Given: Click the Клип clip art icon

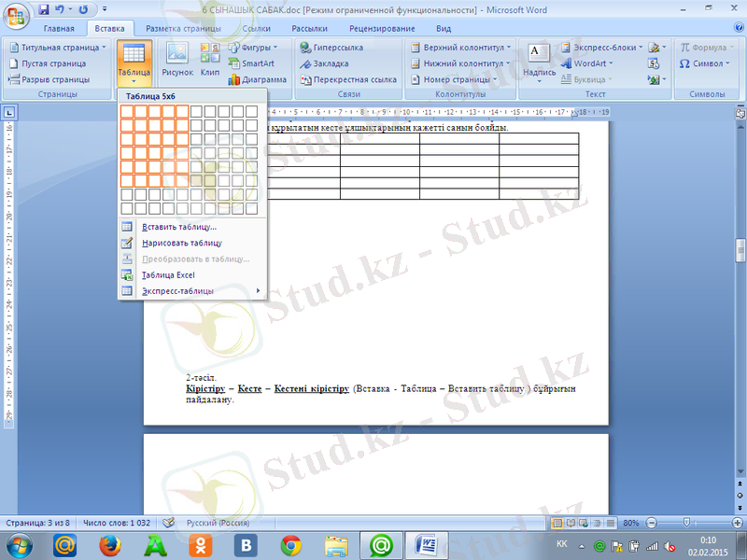Looking at the screenshot, I should point(210,60).
